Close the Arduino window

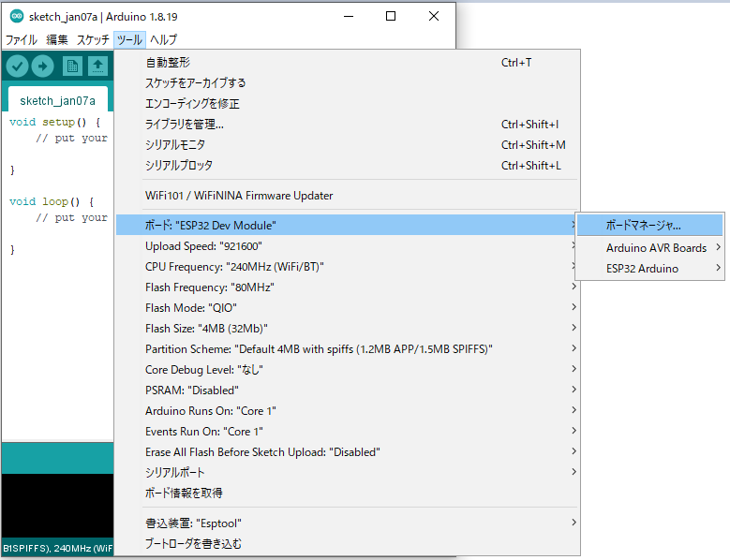click(x=434, y=16)
